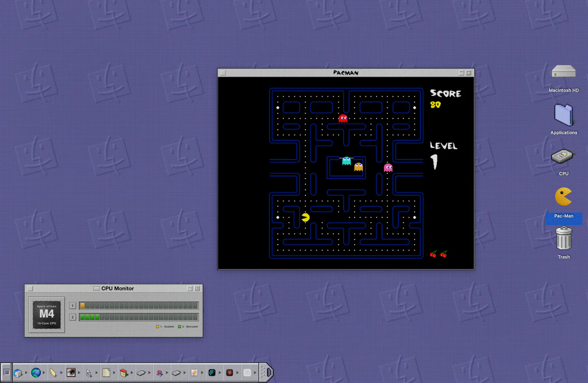This screenshot has height=383, width=588.
Task: Click the red ghost in the maze
Action: [343, 118]
